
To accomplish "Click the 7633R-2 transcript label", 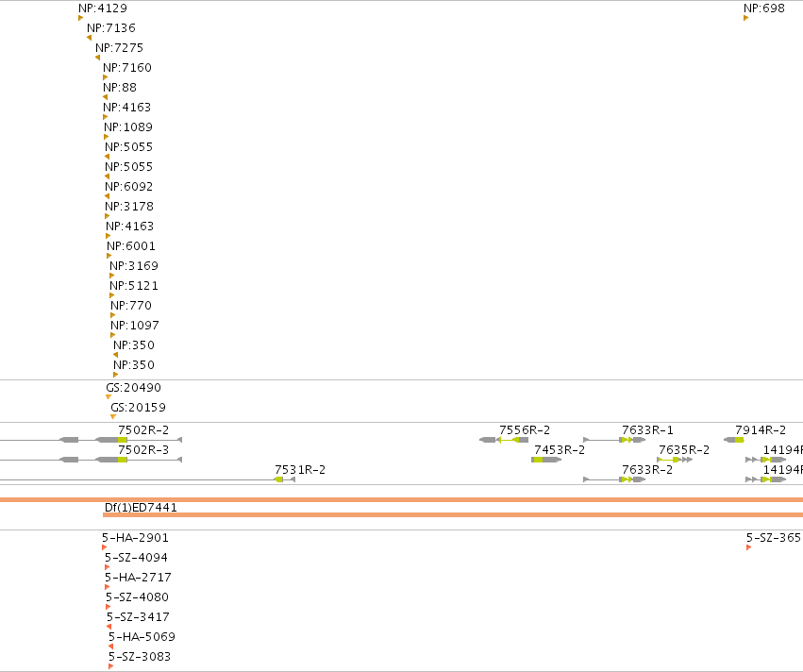I will (647, 470).
